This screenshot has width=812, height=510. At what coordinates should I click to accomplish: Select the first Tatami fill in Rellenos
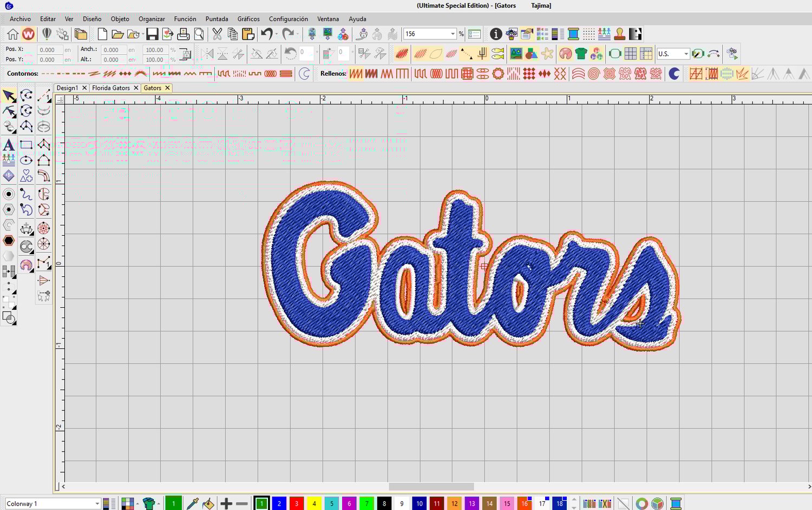[x=356, y=74]
